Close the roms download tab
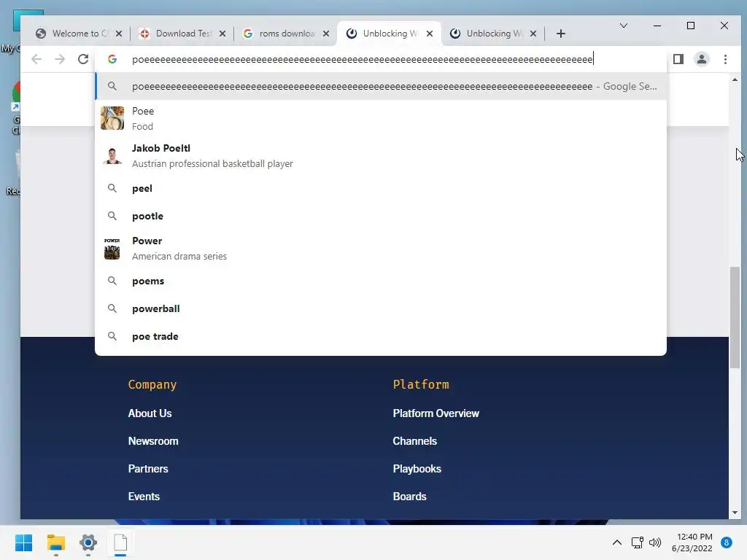Image resolution: width=747 pixels, height=560 pixels. [326, 34]
